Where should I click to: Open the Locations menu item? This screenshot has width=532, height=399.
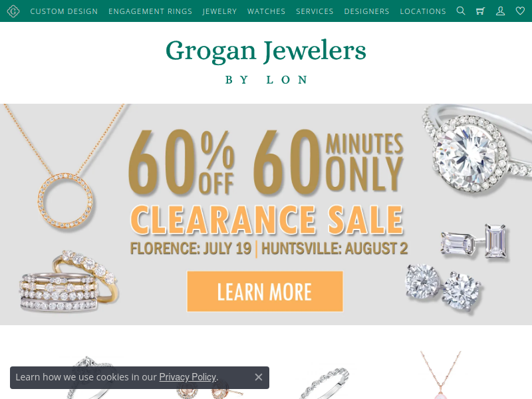coord(423,11)
